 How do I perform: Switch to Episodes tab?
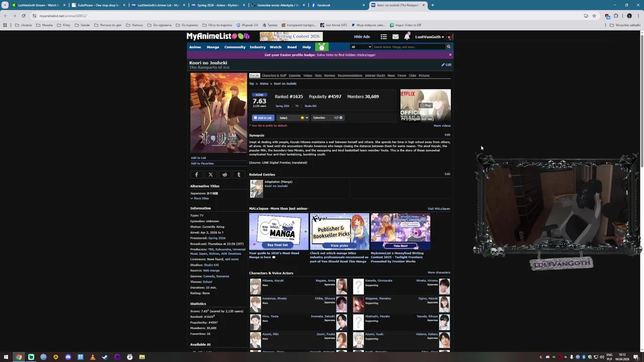tap(294, 76)
